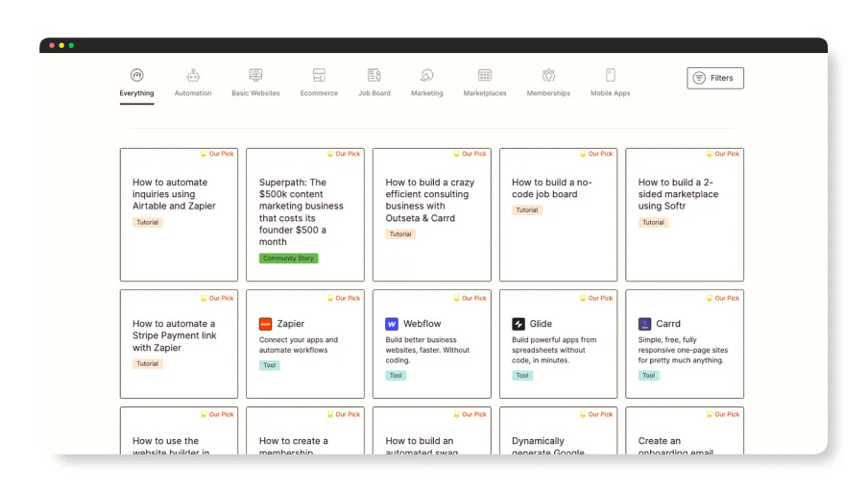Switch to the Mobile Apps tab label
Image resolution: width=868 pixels, height=492 pixels.
tap(611, 93)
